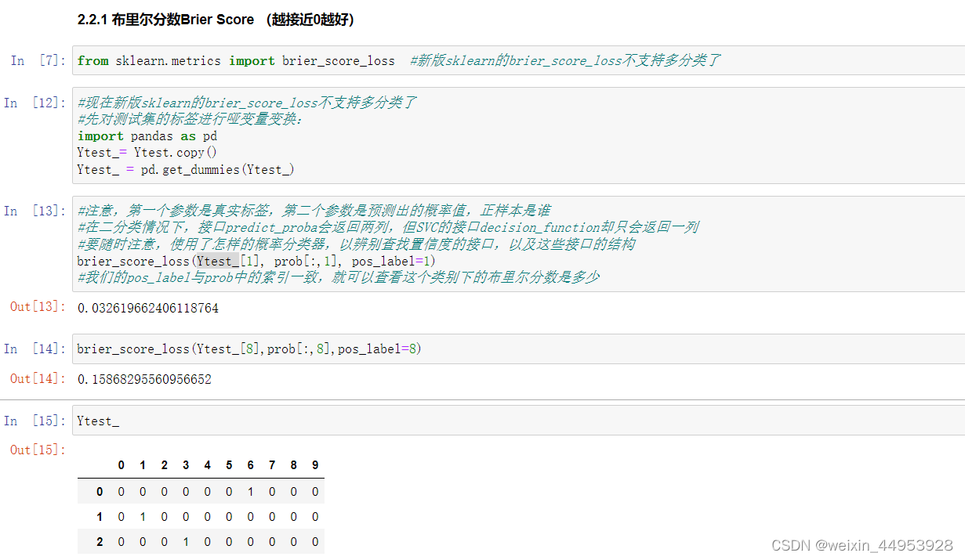Select the 'Out[14]:' prompt label
Image resolution: width=965 pixels, height=560 pixels.
coord(38,378)
